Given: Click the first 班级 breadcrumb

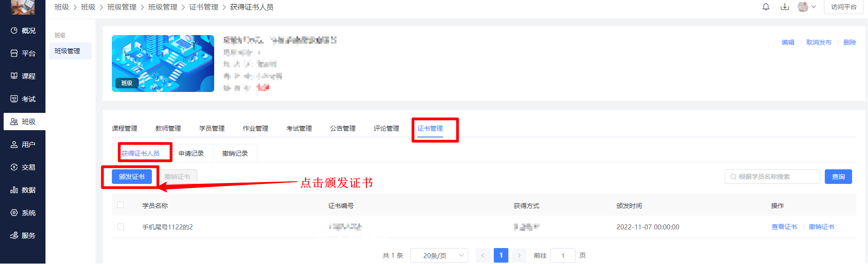Looking at the screenshot, I should tap(62, 7).
